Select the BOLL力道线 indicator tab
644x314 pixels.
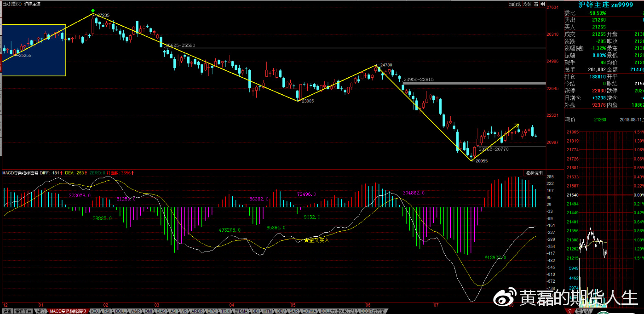(339, 311)
